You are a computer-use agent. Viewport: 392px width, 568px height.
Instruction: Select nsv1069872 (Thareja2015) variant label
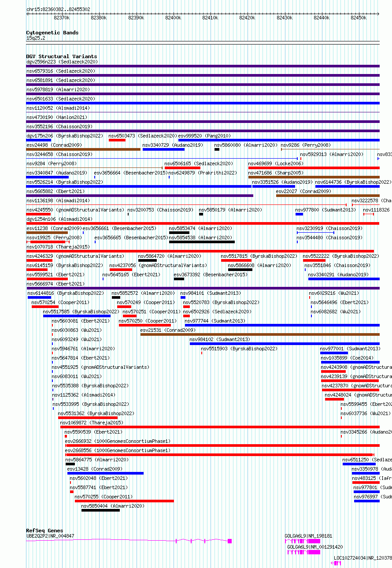[92, 423]
